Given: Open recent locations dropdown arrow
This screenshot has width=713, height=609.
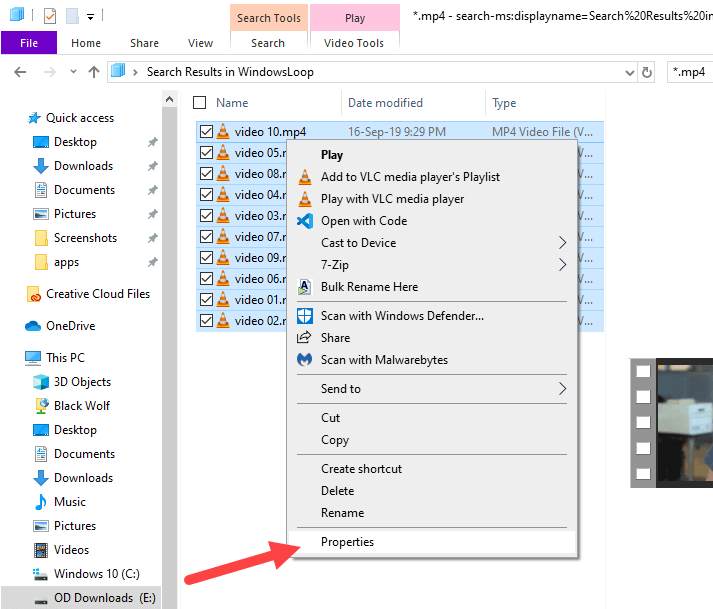Looking at the screenshot, I should pyautogui.click(x=73, y=72).
